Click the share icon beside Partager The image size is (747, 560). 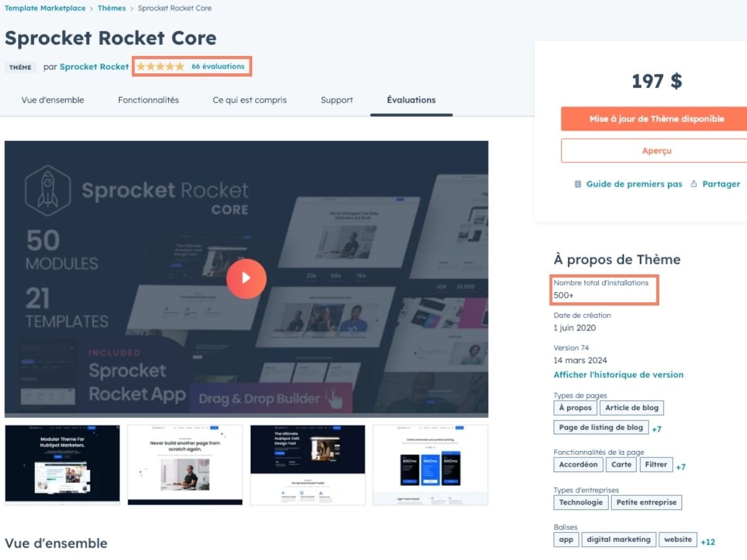(693, 184)
